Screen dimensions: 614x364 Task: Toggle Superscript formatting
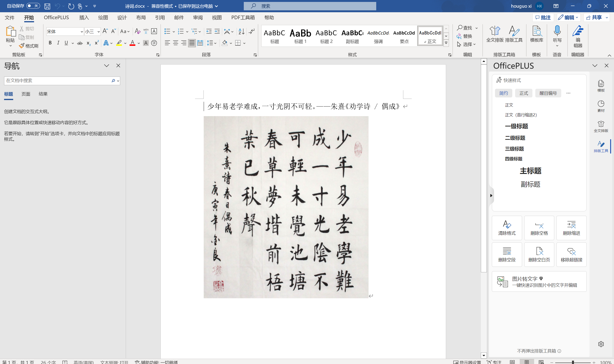(97, 43)
